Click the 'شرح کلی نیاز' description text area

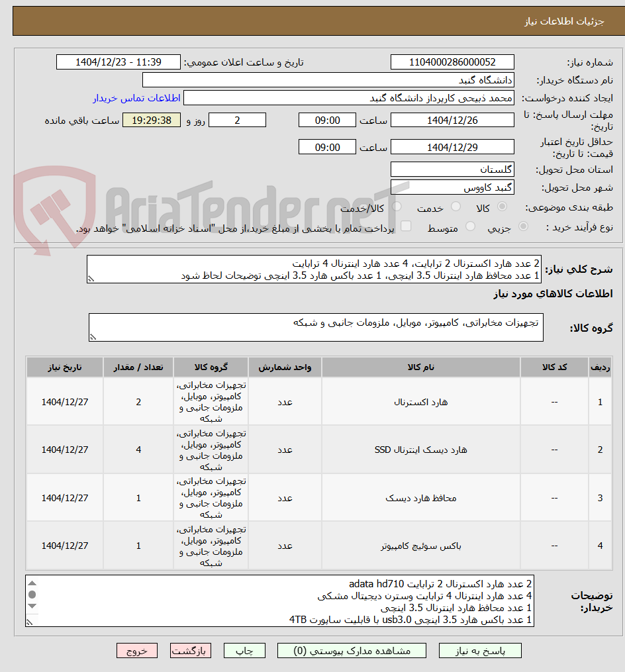(x=314, y=269)
